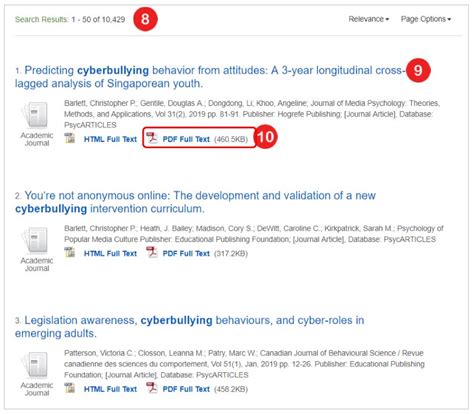Open 'Predicting cyberbullying behavior from attitudes' article
The width and height of the screenshot is (474, 414).
[210, 77]
